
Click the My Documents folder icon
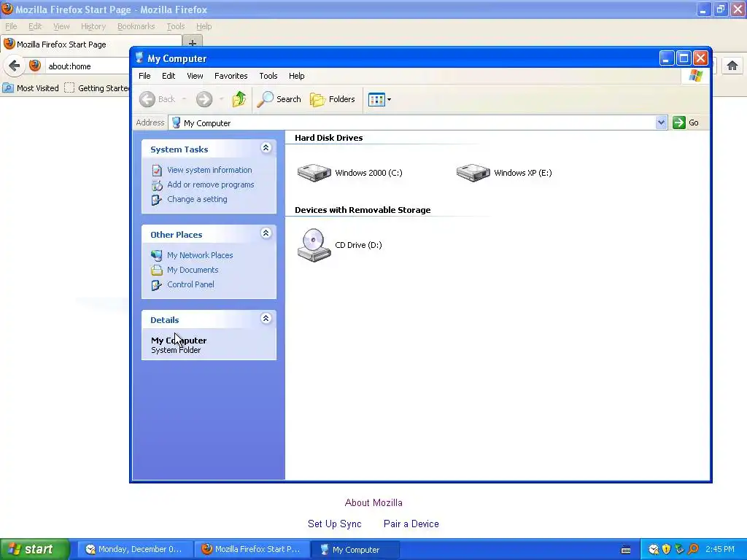[157, 270]
